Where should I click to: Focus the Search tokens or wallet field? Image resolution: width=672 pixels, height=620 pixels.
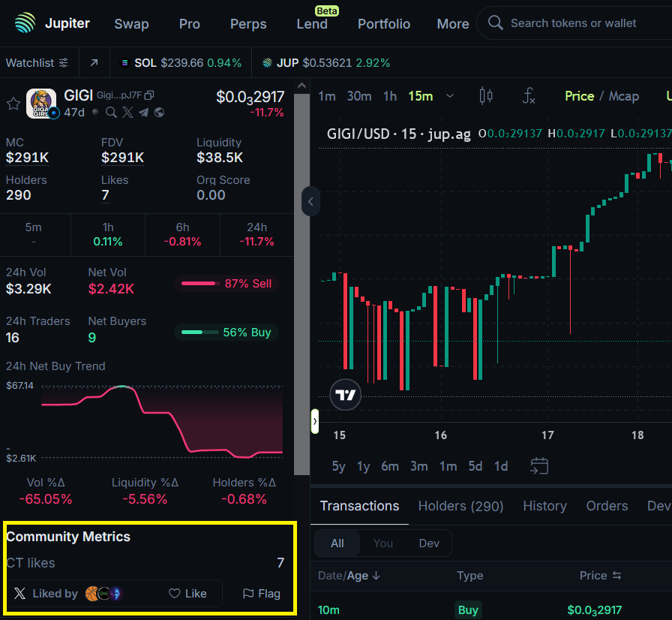pyautogui.click(x=574, y=23)
